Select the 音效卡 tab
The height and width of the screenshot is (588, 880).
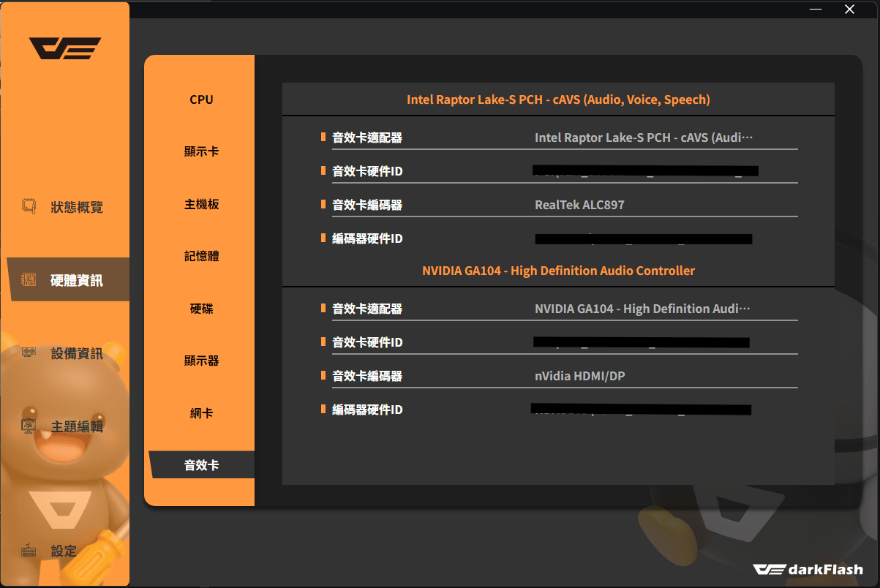(x=201, y=465)
